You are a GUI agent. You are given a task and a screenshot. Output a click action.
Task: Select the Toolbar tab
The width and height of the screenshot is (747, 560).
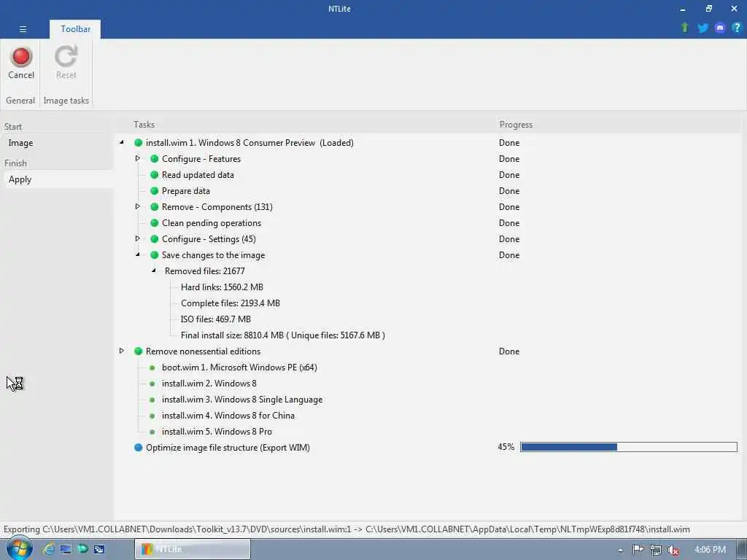[75, 29]
